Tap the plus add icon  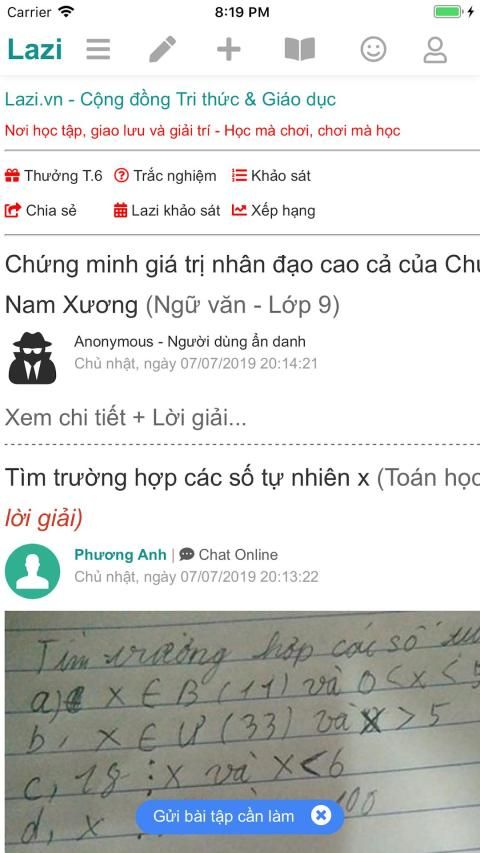tap(229, 50)
